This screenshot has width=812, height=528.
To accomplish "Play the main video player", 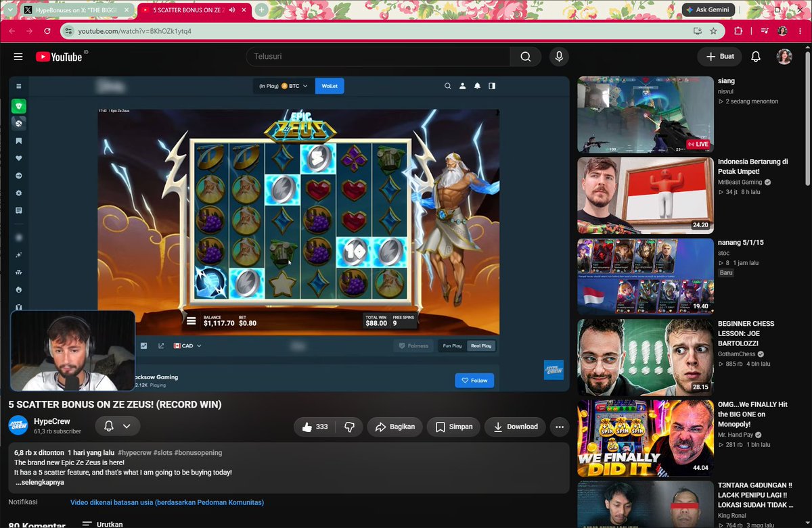I will tap(289, 235).
